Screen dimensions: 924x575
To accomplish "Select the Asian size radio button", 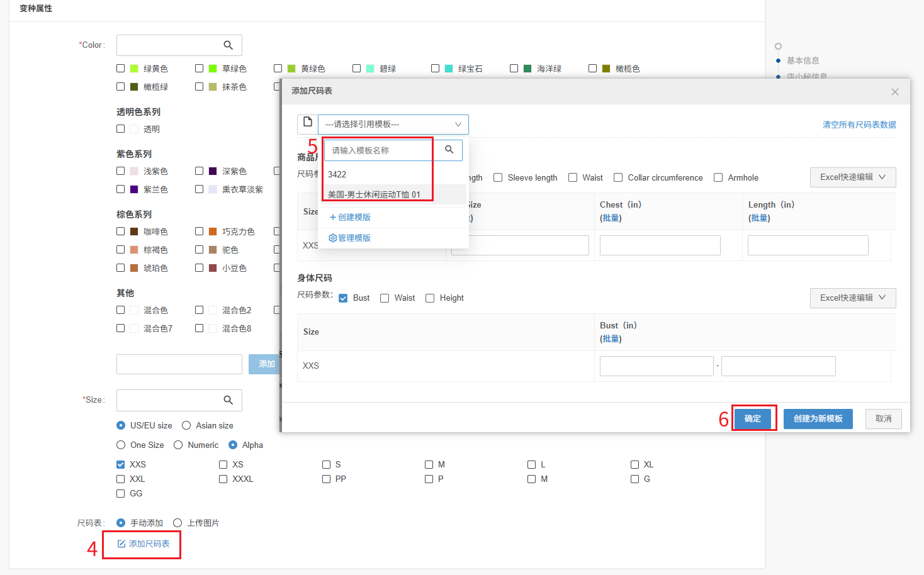I will pyautogui.click(x=186, y=426).
